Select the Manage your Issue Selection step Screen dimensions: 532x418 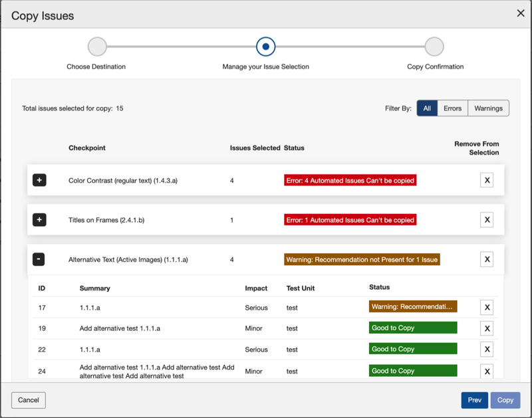(x=265, y=47)
